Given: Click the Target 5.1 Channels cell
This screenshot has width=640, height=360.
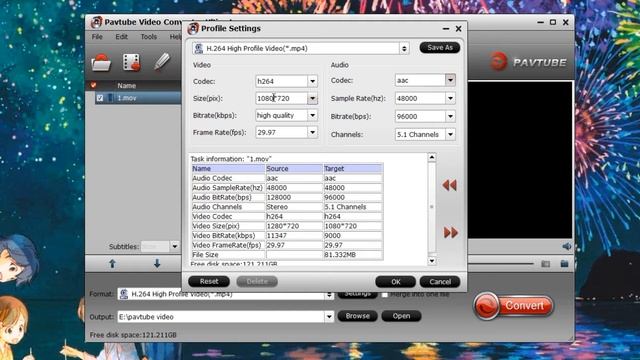Looking at the screenshot, I should (x=353, y=207).
